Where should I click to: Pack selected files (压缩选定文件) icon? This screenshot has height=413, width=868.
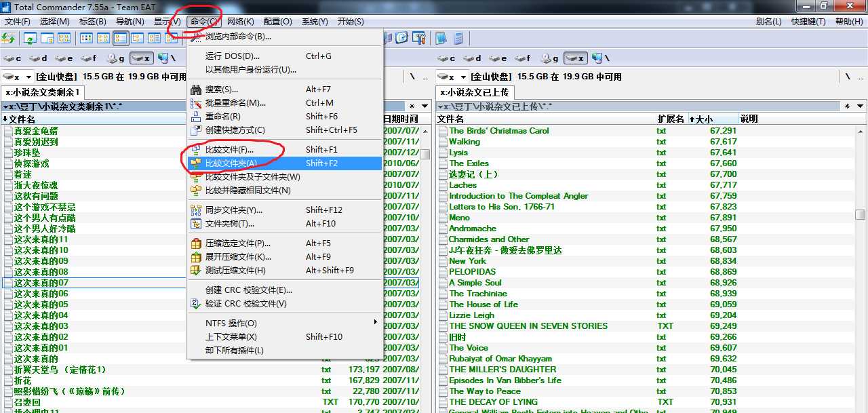tap(196, 243)
